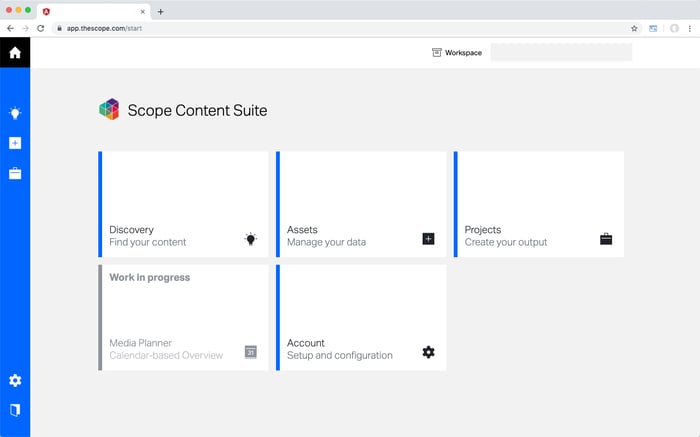Open the Workspace selector field
The image size is (700, 437).
coord(561,52)
